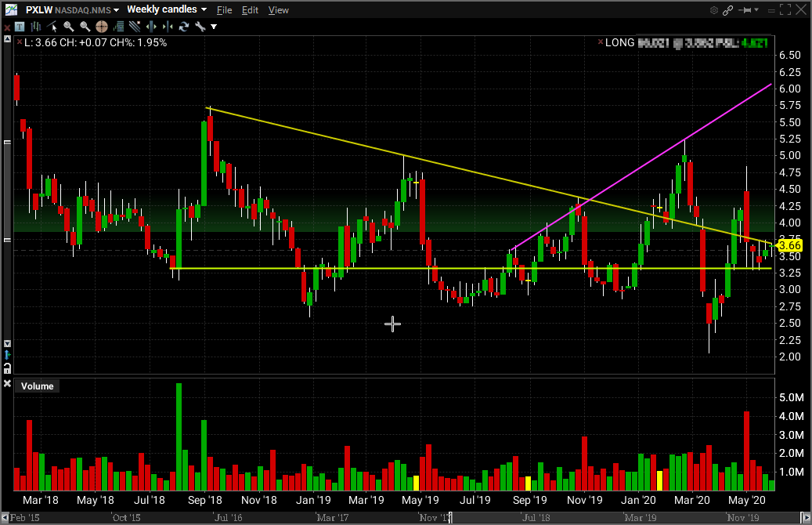Screen dimensions: 812x525
Task: Open the hexagon configuration icon
Action: [714, 10]
